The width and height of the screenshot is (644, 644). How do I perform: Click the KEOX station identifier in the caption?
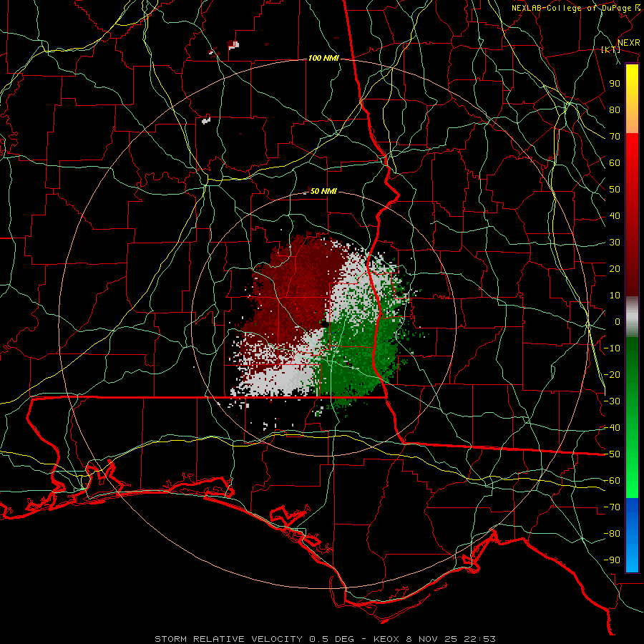point(386,639)
